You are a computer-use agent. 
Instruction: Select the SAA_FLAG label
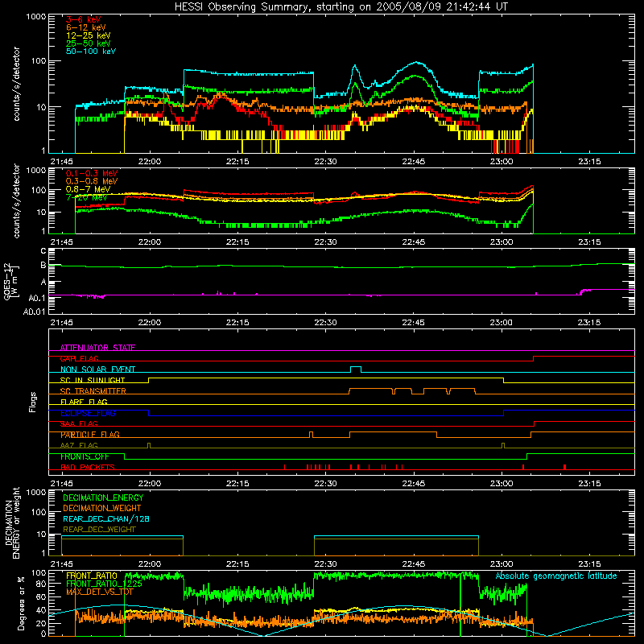coord(79,423)
